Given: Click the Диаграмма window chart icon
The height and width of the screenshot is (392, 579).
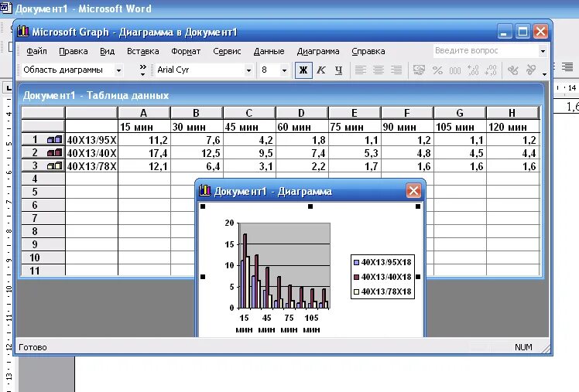Looking at the screenshot, I should [x=204, y=191].
